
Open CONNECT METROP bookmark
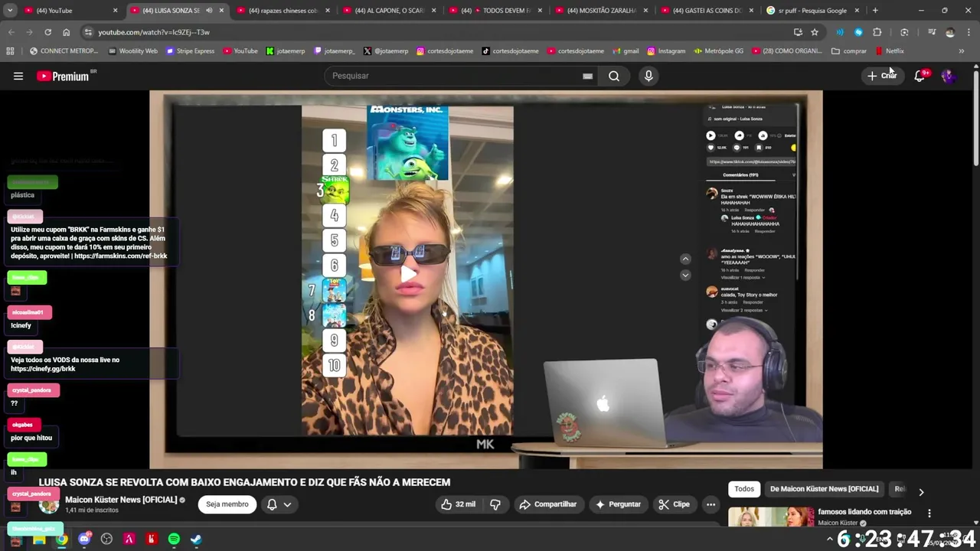64,51
